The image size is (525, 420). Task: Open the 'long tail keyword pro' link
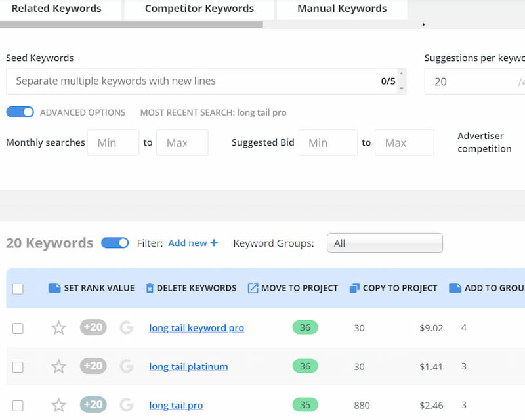coord(196,328)
